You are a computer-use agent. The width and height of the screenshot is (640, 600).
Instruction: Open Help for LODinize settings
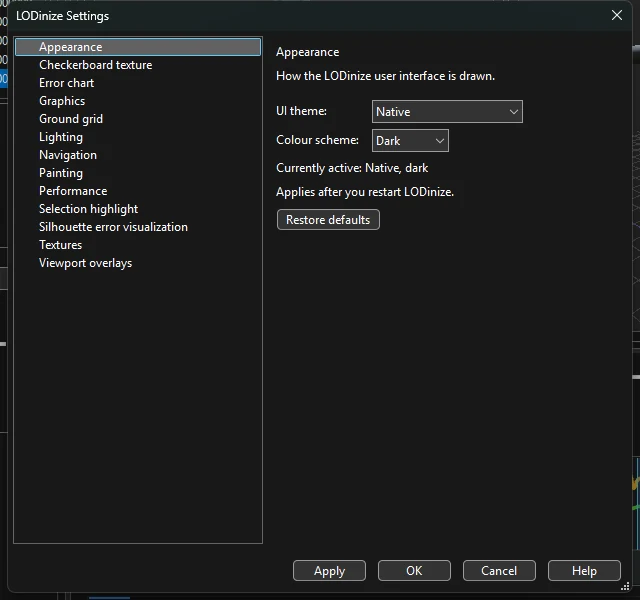coord(584,570)
